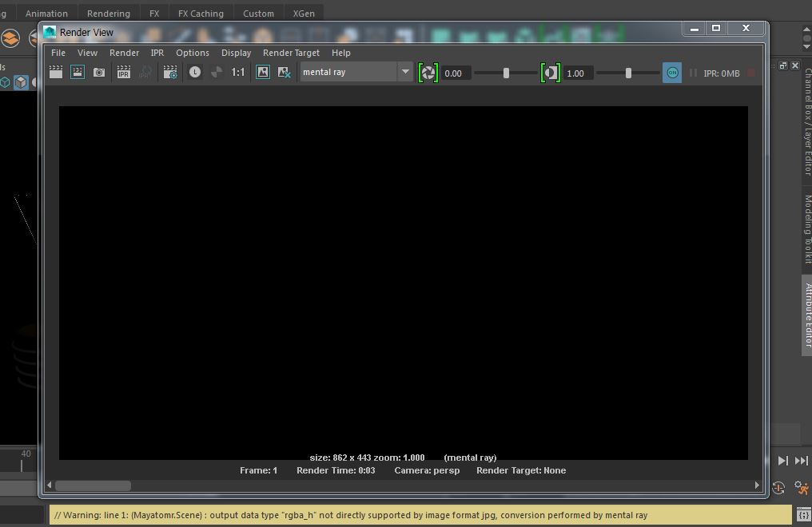
Task: Open the Attribute Editor side tab
Action: tap(807, 315)
